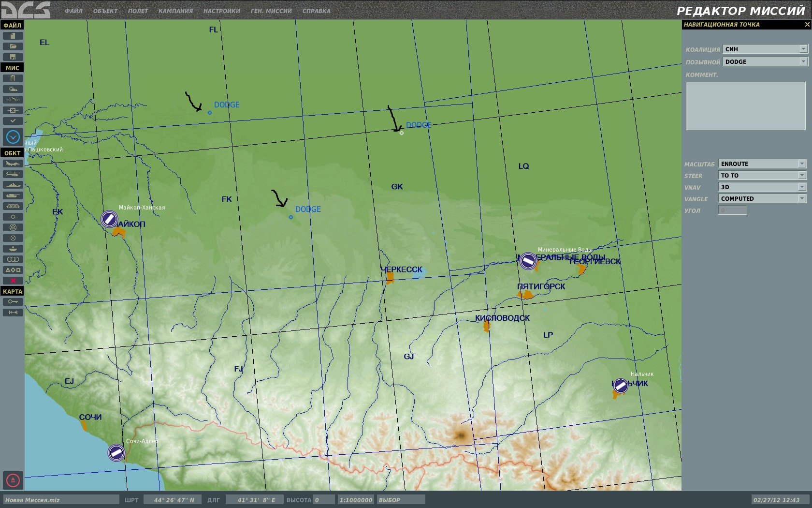Click the ВЫСОТА altitude value field

(x=324, y=500)
